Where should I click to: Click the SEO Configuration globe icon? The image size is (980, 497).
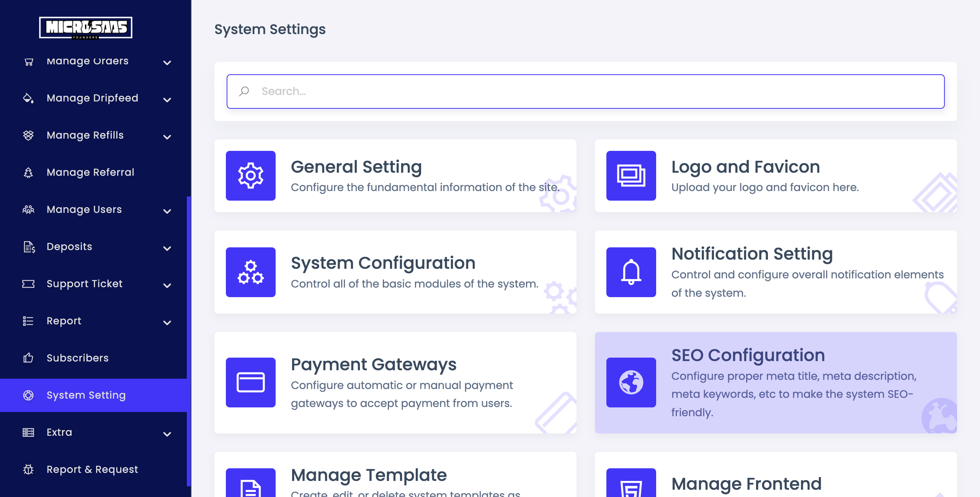(631, 383)
